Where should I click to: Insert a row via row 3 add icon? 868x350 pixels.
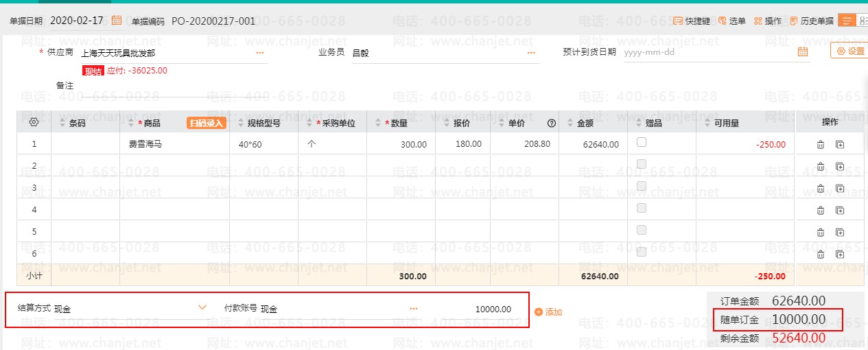tap(840, 188)
